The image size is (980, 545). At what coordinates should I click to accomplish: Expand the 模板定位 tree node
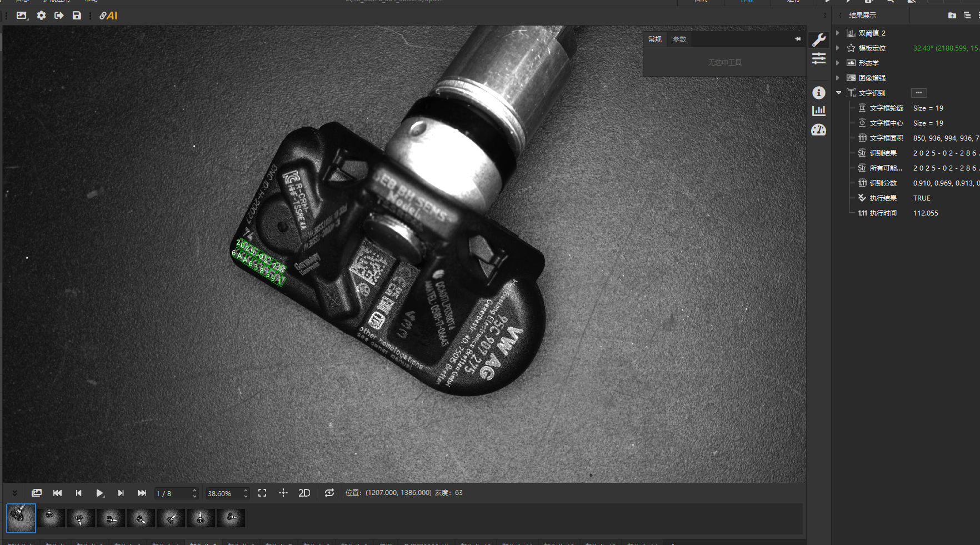[838, 48]
